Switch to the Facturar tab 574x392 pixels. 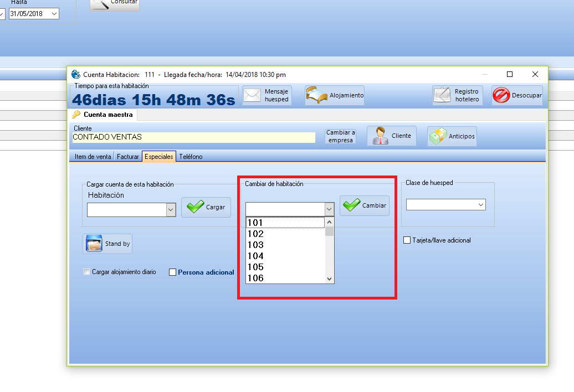pyautogui.click(x=127, y=157)
